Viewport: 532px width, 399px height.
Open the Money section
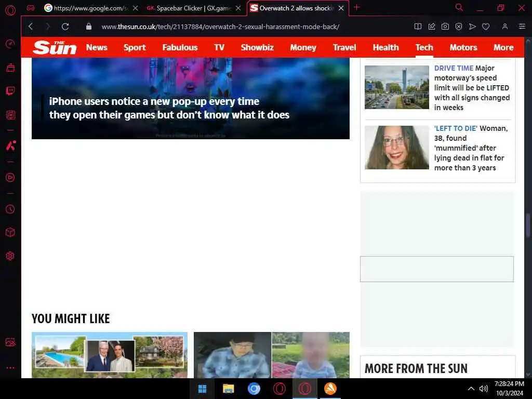303,47
